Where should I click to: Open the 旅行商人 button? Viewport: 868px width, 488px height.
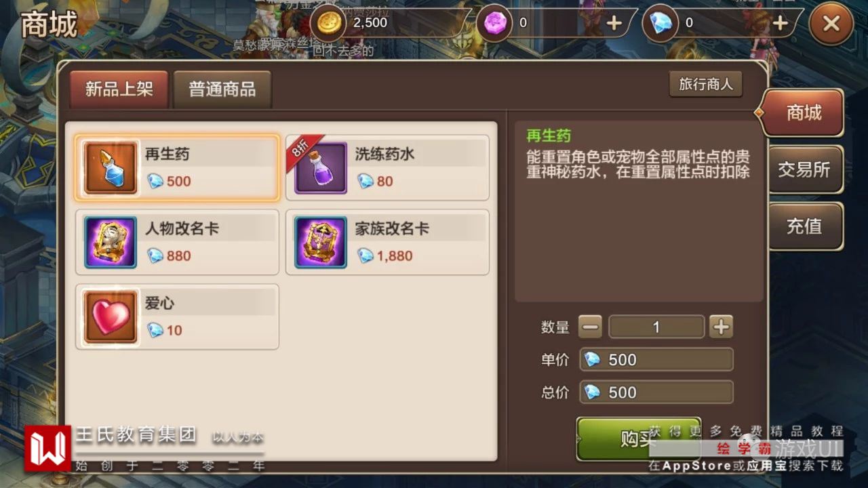[706, 85]
